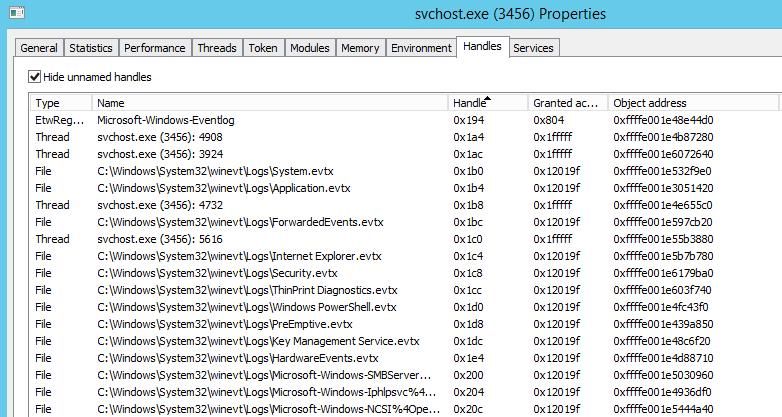782x417 pixels.
Task: Open the Performance tab
Action: pos(155,48)
